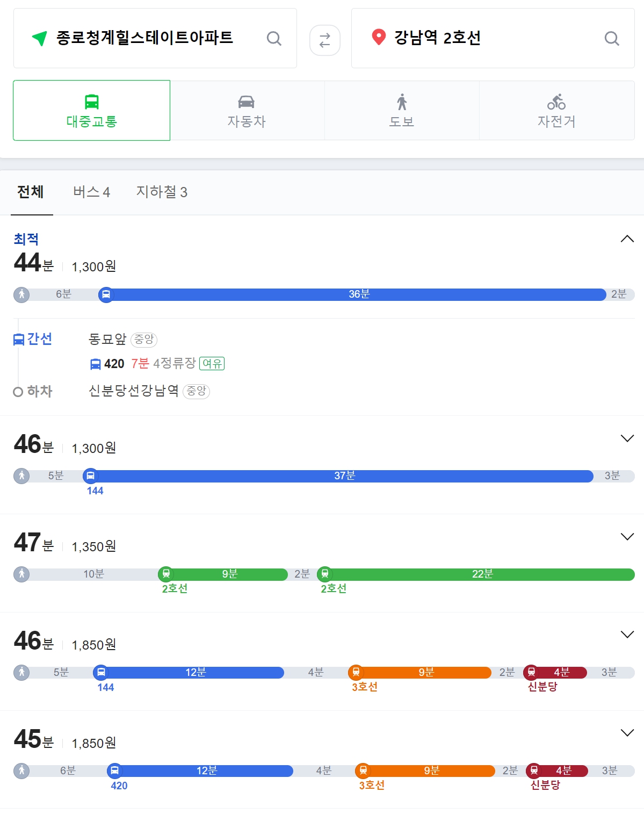This screenshot has height=821, width=644.
Task: Search origin using magnifier in start field
Action: (x=274, y=38)
